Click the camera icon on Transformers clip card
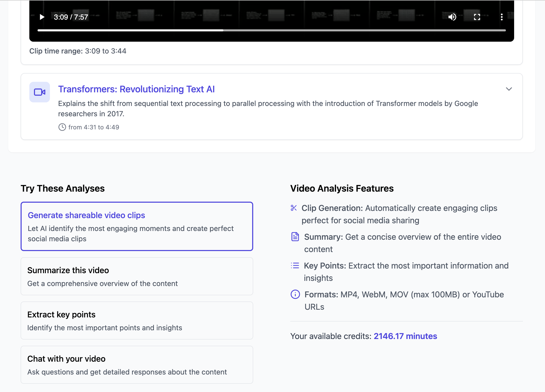This screenshot has width=545, height=392. [x=40, y=92]
